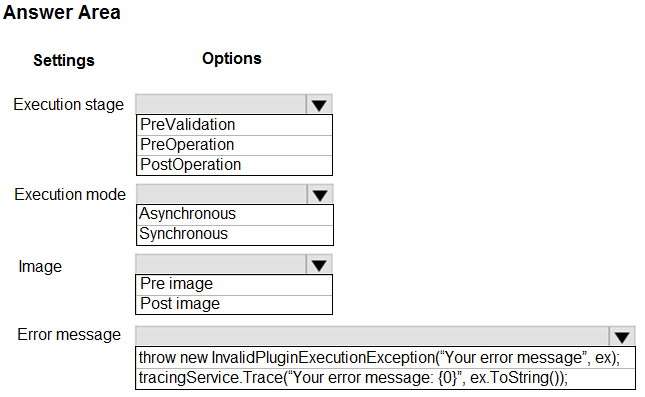This screenshot has width=645, height=397.
Task: Click the Image selection field
Action: point(221,264)
